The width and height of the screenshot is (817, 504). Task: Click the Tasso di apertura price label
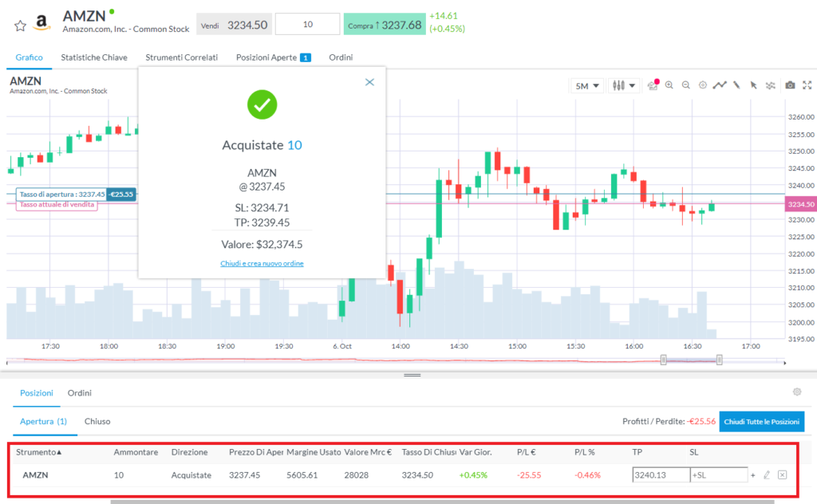point(61,195)
